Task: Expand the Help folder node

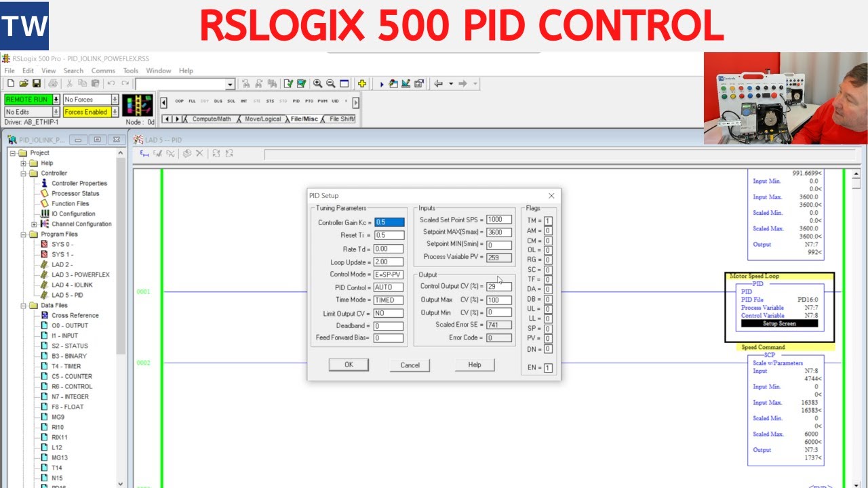Action: pyautogui.click(x=24, y=163)
